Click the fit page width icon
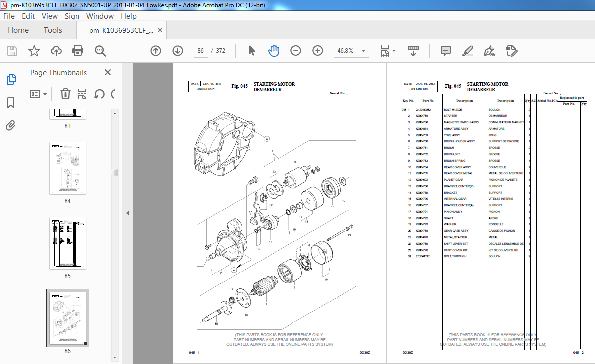The width and height of the screenshot is (595, 364). pos(385,51)
